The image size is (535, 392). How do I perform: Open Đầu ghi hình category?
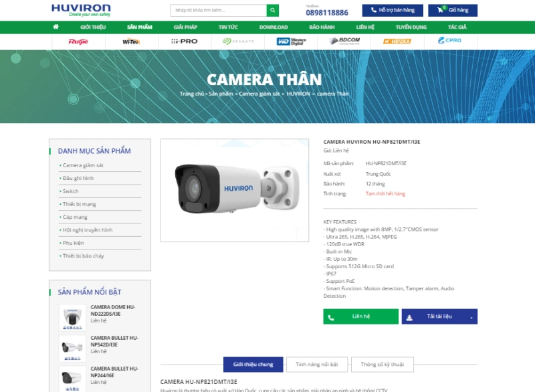[78, 179]
